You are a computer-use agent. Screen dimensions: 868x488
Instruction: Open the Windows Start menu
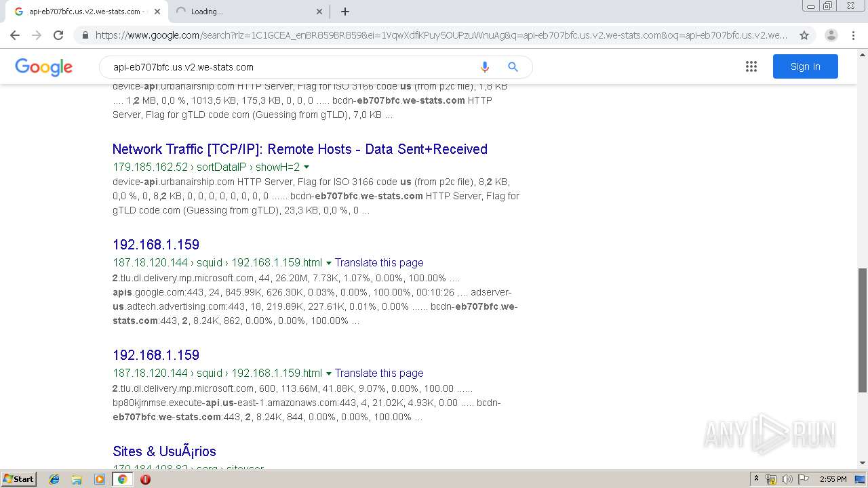tap(18, 479)
